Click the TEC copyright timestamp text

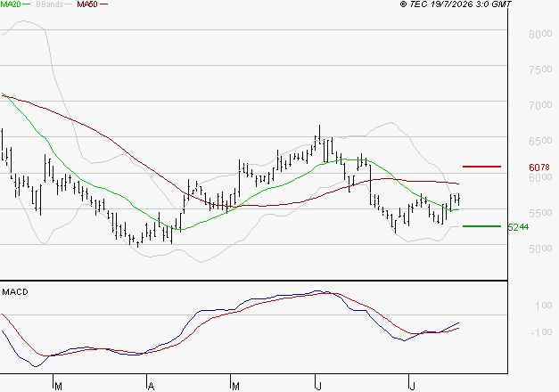click(x=456, y=4)
